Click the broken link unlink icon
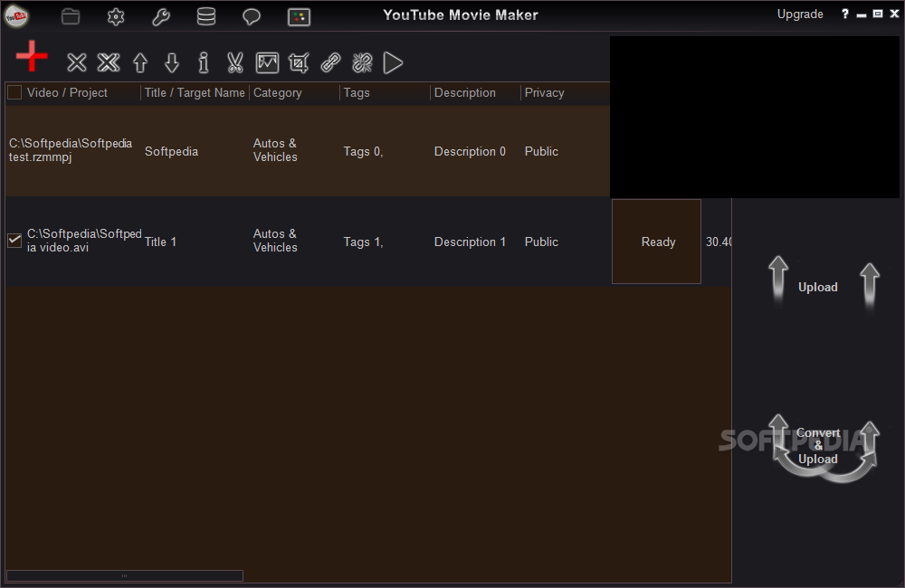905x588 pixels. [363, 62]
